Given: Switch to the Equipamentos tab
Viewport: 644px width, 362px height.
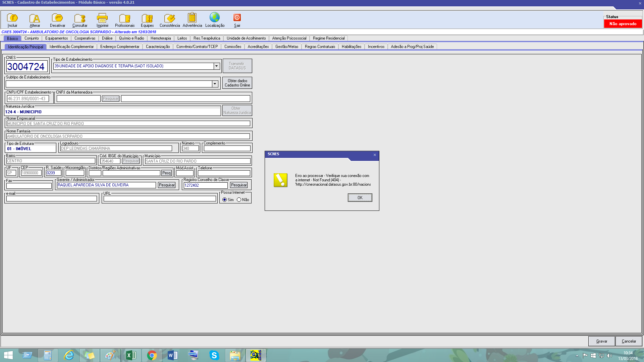Looking at the screenshot, I should (x=56, y=38).
